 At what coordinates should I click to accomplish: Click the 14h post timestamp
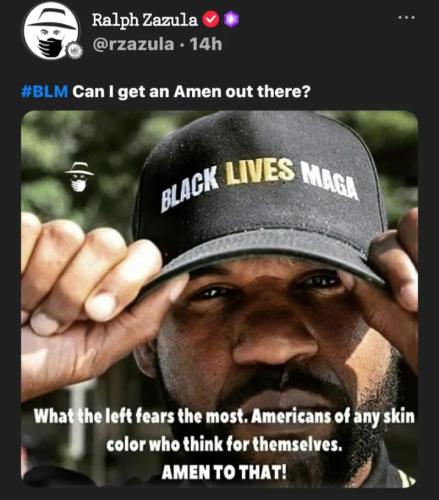(206, 44)
